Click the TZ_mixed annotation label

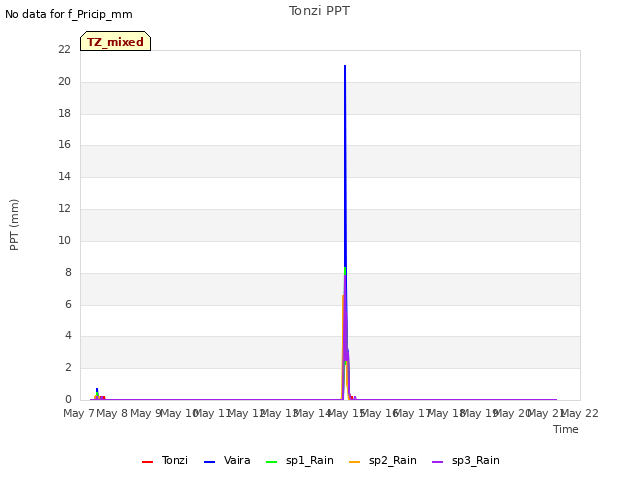click(116, 41)
